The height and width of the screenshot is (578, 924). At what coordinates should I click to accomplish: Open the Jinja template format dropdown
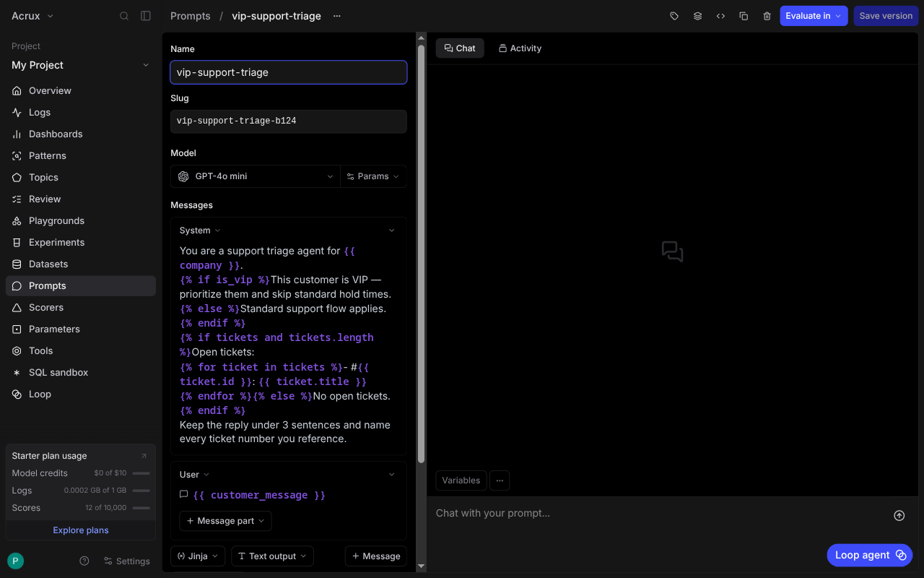[198, 556]
